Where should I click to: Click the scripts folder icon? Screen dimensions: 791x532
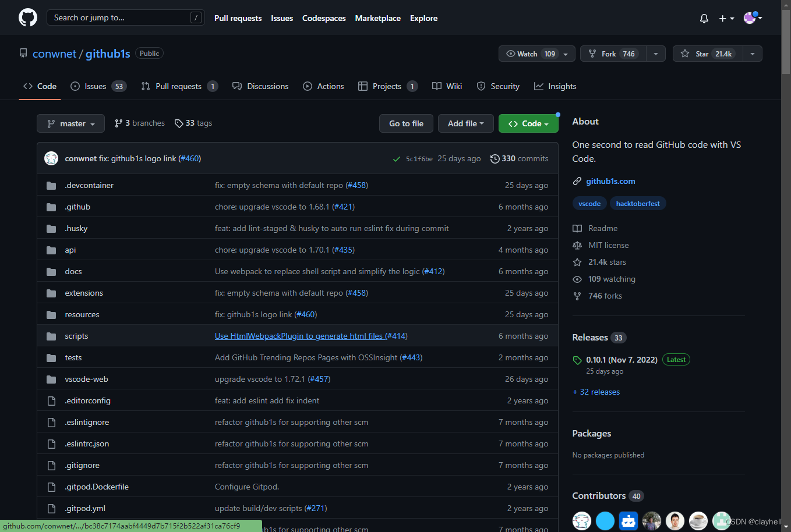tap(51, 336)
